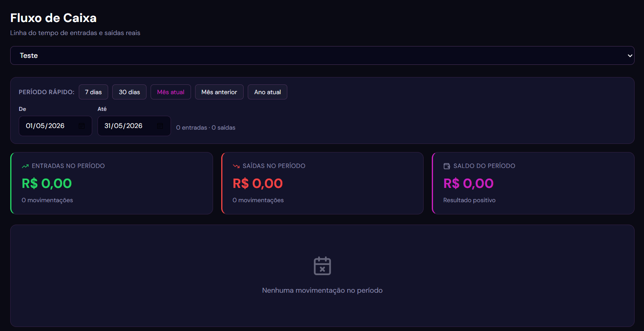
Task: Click the magenta R$ 0,00 saldo value
Action: pos(469,183)
